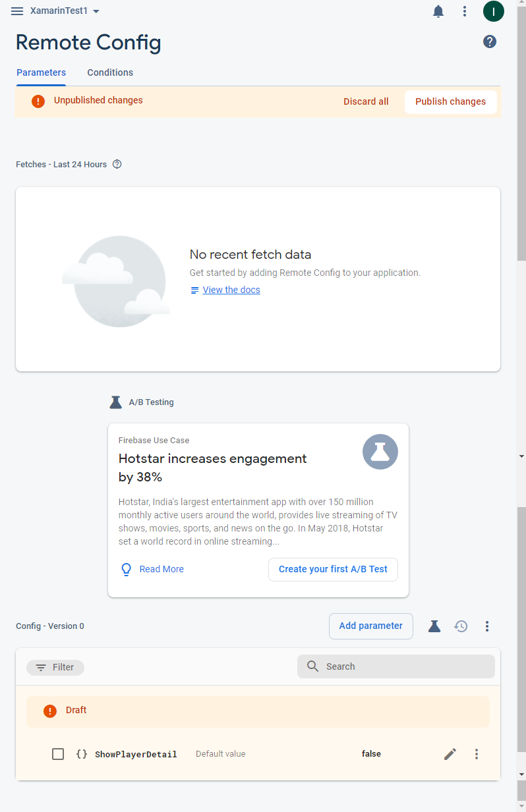Click the round flask icon on Hotstar card

tap(380, 452)
